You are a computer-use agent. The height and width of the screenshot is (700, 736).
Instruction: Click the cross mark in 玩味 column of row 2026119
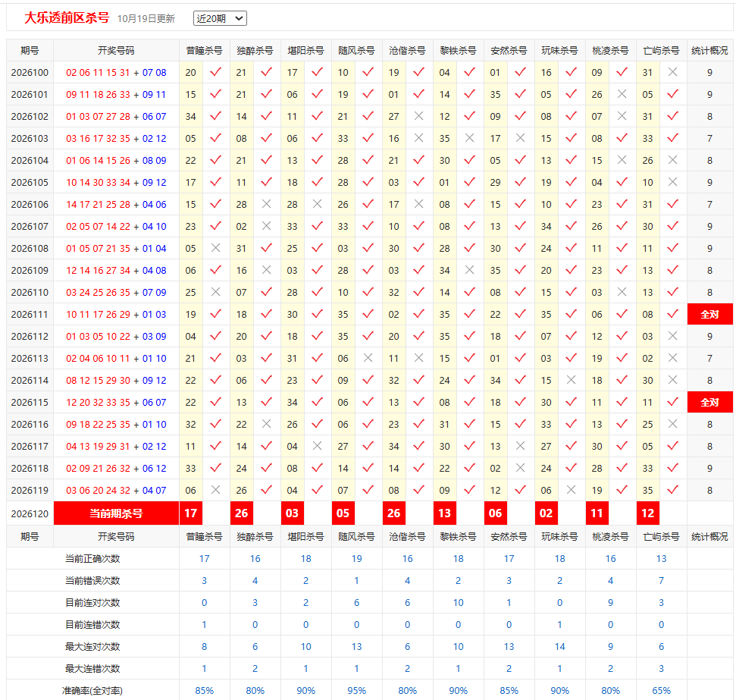coord(572,489)
